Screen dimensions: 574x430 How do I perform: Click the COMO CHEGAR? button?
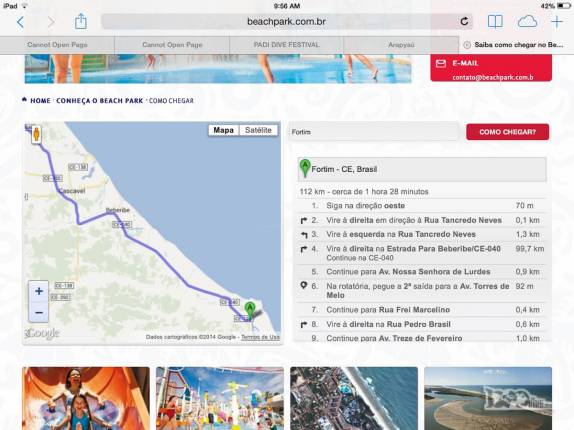507,132
